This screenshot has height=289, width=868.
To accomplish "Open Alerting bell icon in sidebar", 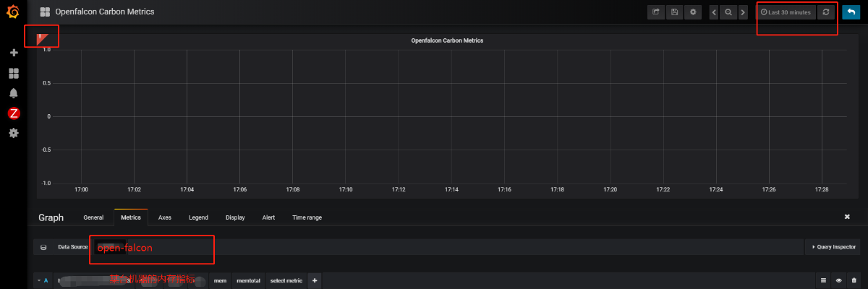I will 13,93.
